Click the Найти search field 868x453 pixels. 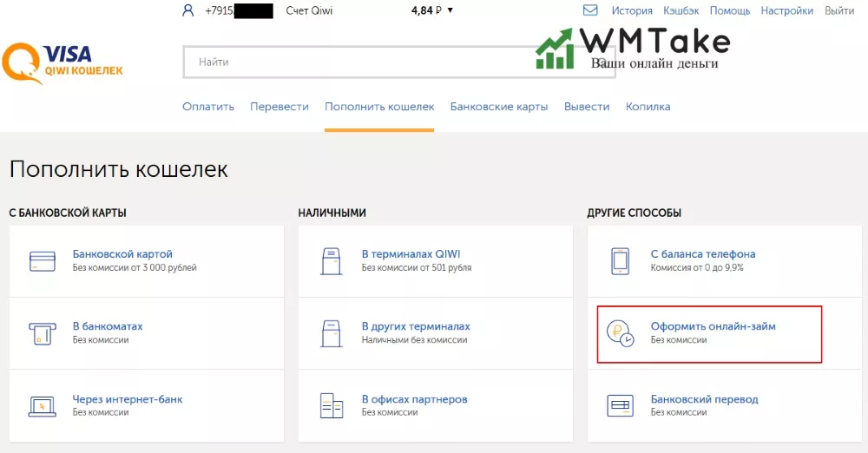pos(398,62)
